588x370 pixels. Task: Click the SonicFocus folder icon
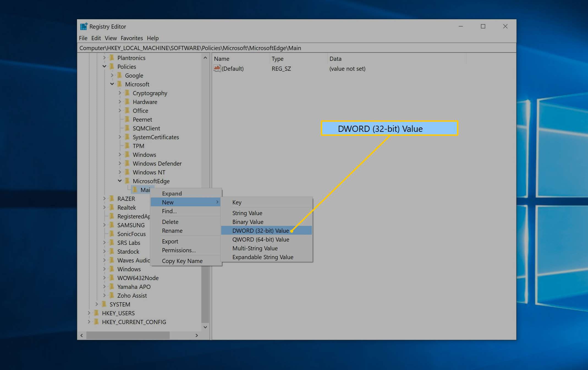point(112,234)
